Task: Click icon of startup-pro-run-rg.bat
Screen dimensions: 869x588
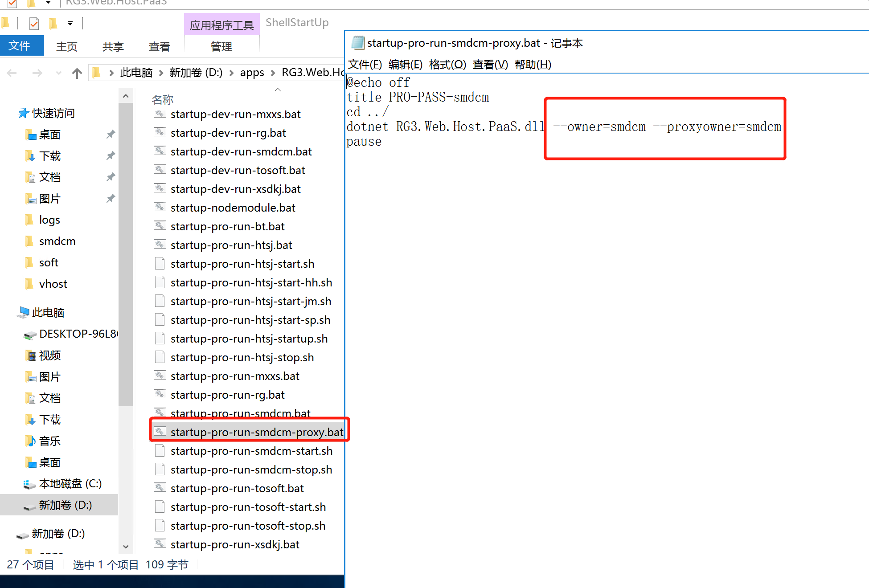Action: click(160, 394)
